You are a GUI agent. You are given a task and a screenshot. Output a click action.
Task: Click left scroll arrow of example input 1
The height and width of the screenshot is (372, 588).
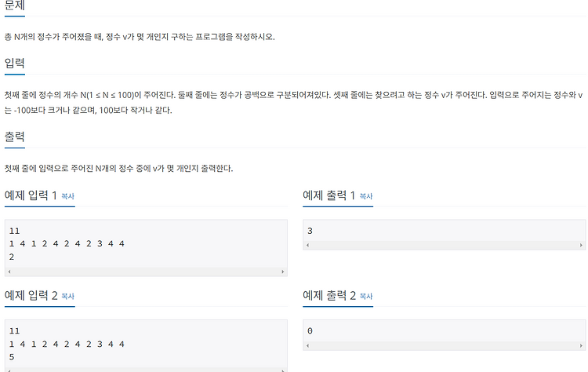click(9, 272)
